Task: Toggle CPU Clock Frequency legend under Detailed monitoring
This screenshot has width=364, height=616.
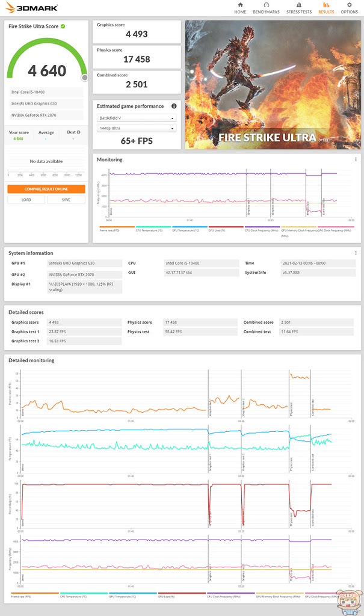Action: tap(231, 595)
